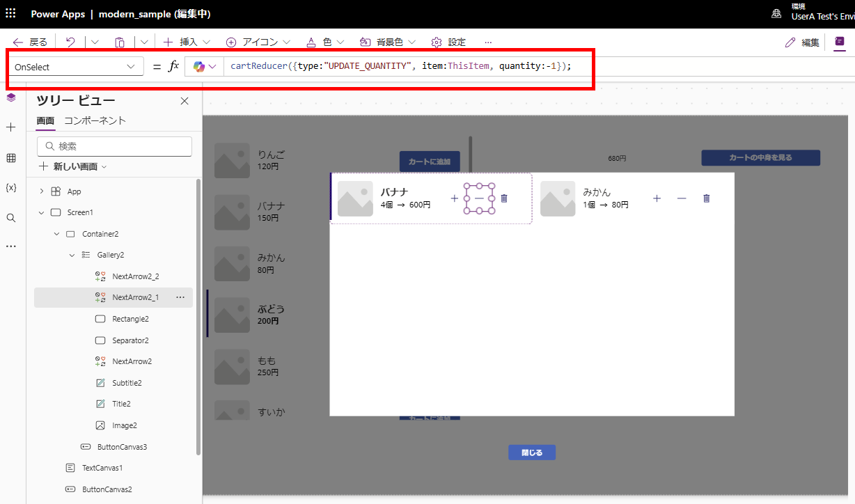Open the toolbar overflow ... menu
Screen dimensions: 855x504
[x=487, y=42]
